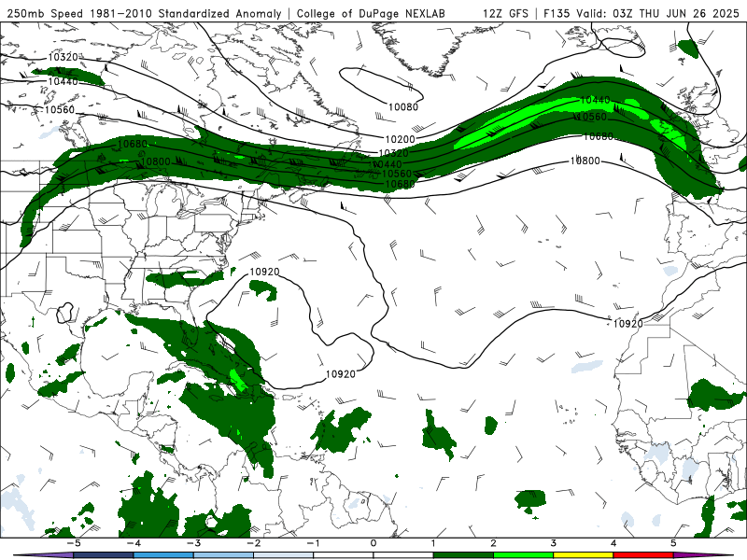Viewport: 747px width, 560px height.
Task: Click the 10920 label northeast of the Caribbean
Action: [x=341, y=374]
